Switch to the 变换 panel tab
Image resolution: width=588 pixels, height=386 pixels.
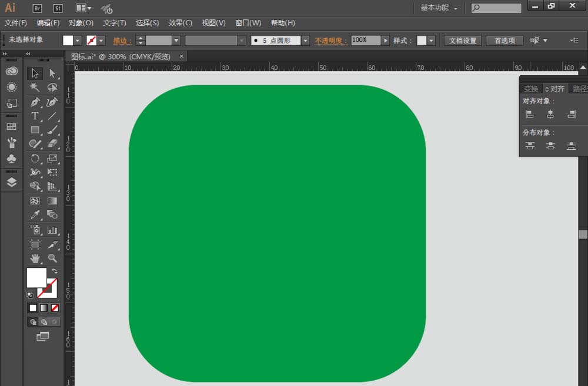click(x=531, y=89)
